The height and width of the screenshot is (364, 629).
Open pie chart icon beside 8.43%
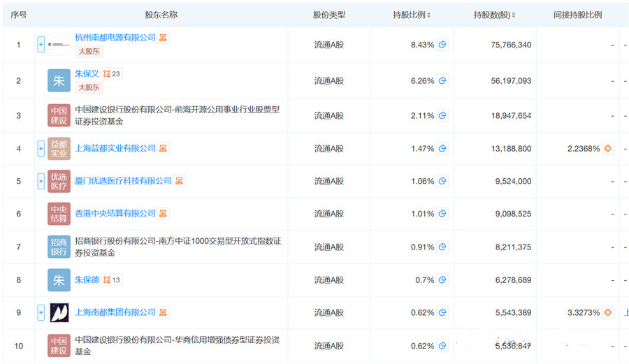[442, 45]
